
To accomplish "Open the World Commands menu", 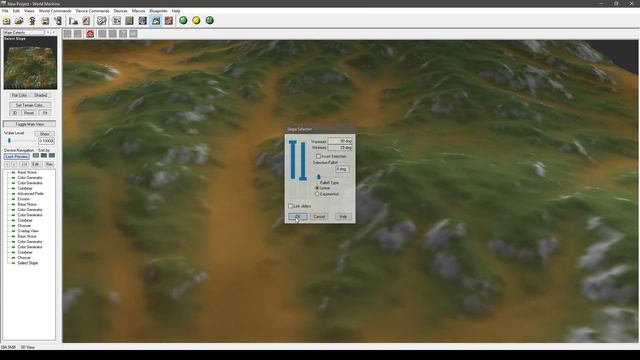I will pyautogui.click(x=55, y=11).
